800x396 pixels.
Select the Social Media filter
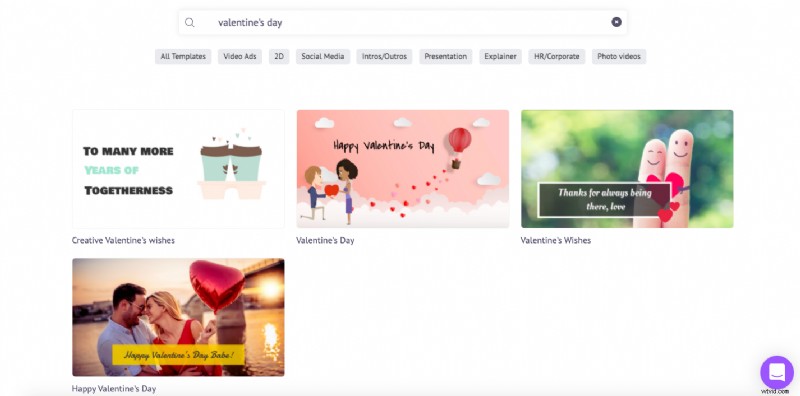click(x=322, y=57)
